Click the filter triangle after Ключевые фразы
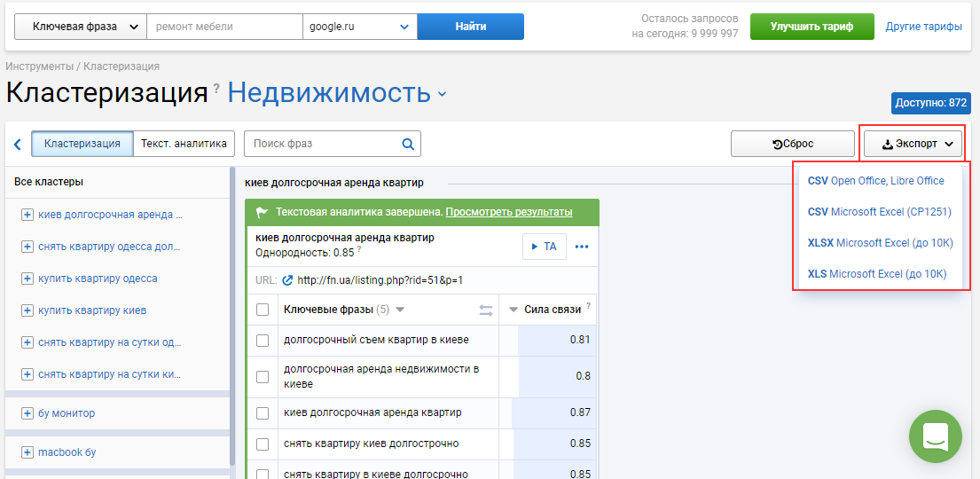Screen dimensions: 980x479 coord(401,310)
